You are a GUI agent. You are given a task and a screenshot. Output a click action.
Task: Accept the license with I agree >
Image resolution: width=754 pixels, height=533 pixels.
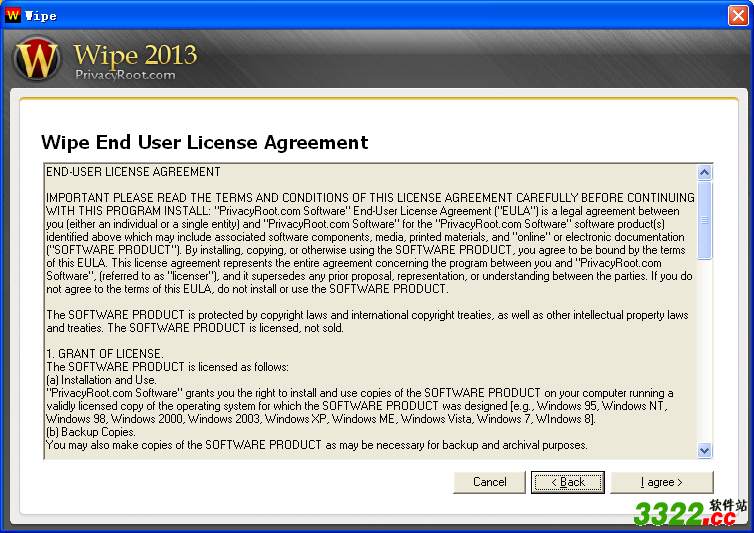point(661,482)
